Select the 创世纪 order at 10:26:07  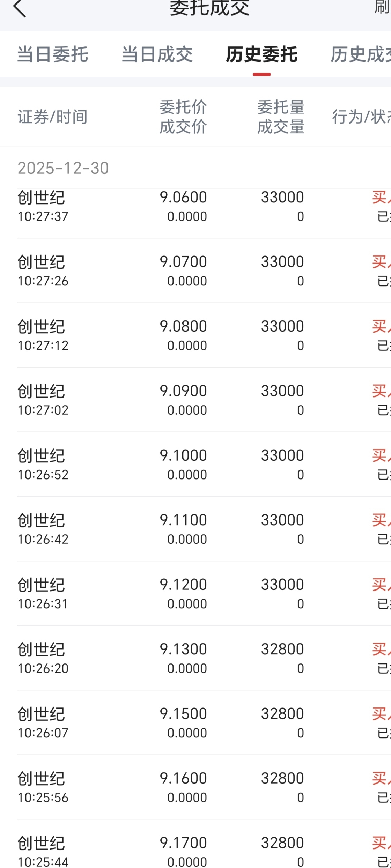[x=195, y=723]
